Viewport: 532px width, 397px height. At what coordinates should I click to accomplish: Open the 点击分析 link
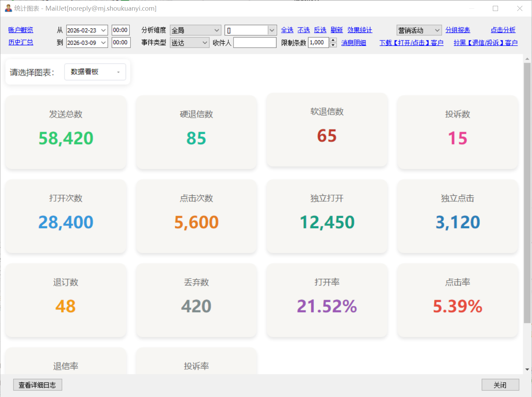503,30
